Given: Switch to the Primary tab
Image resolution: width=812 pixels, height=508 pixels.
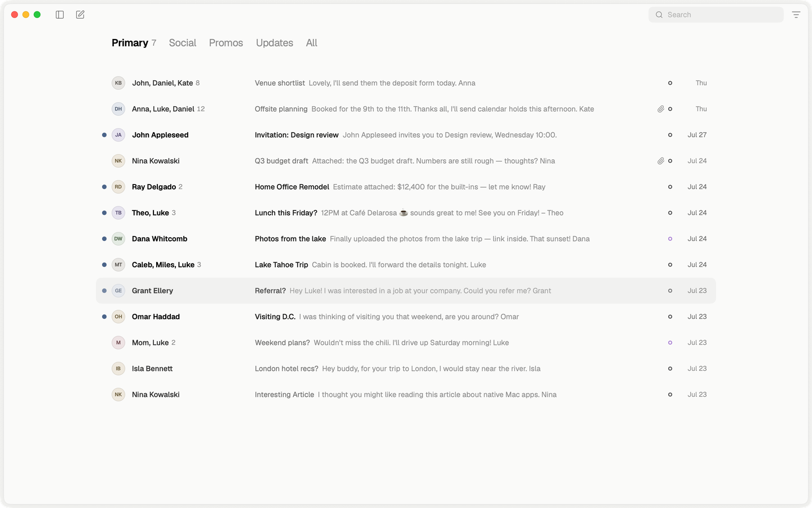Looking at the screenshot, I should (x=130, y=43).
